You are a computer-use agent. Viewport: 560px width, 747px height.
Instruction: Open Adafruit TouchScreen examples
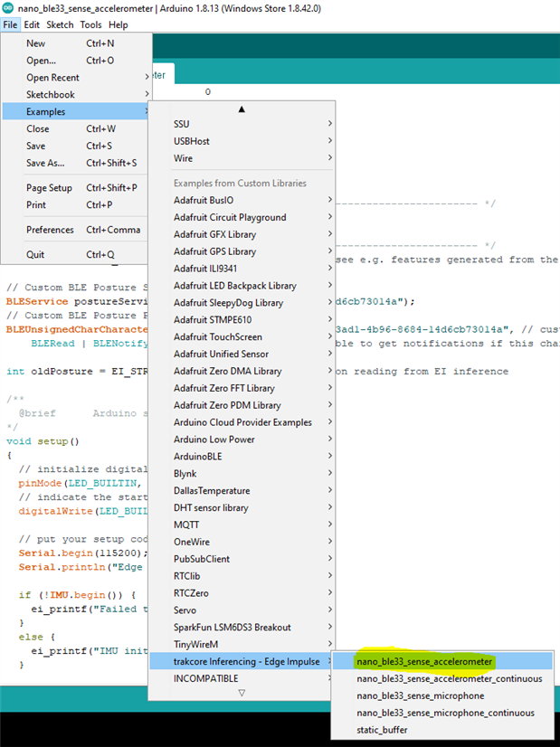click(x=242, y=337)
